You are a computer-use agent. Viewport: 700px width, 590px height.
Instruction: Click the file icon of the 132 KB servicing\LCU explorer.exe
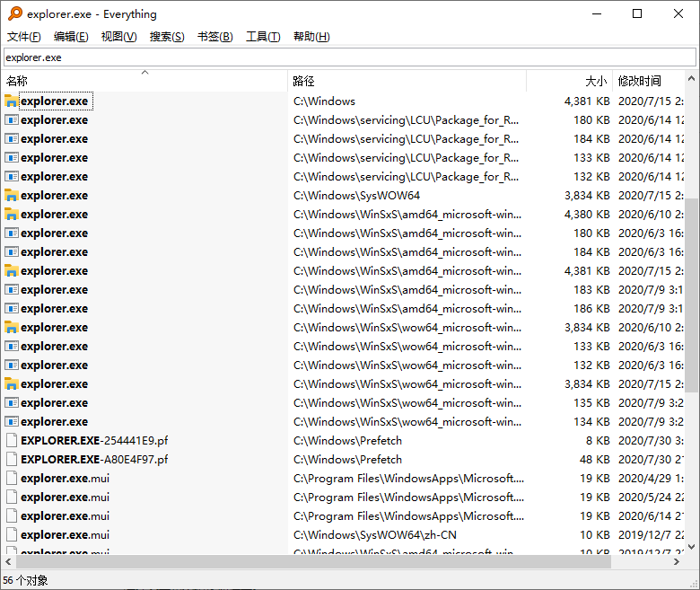(x=11, y=176)
